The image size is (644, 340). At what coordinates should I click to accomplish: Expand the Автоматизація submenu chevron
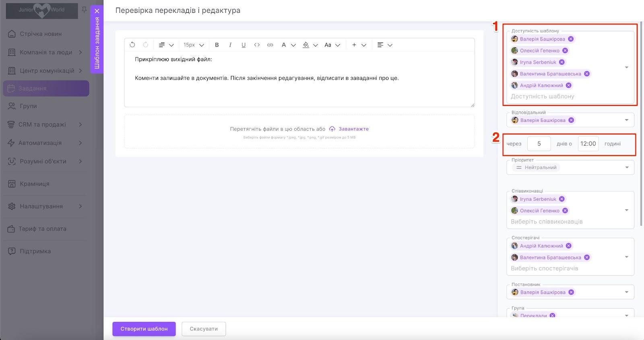(80, 143)
